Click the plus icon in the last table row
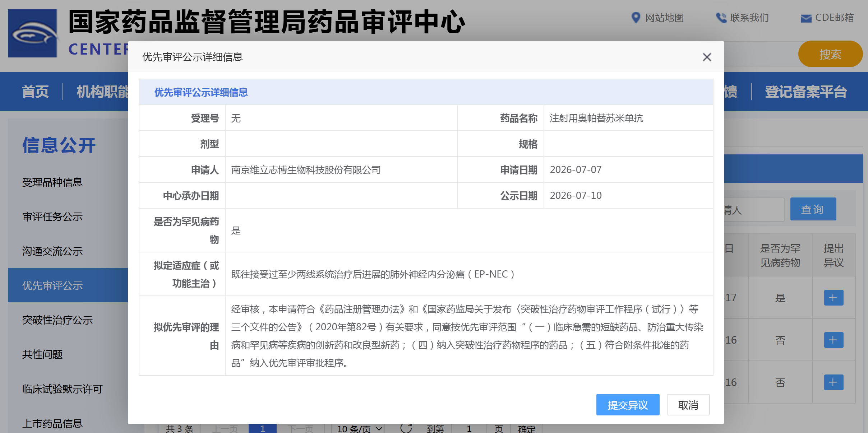The image size is (868, 433). point(833,382)
